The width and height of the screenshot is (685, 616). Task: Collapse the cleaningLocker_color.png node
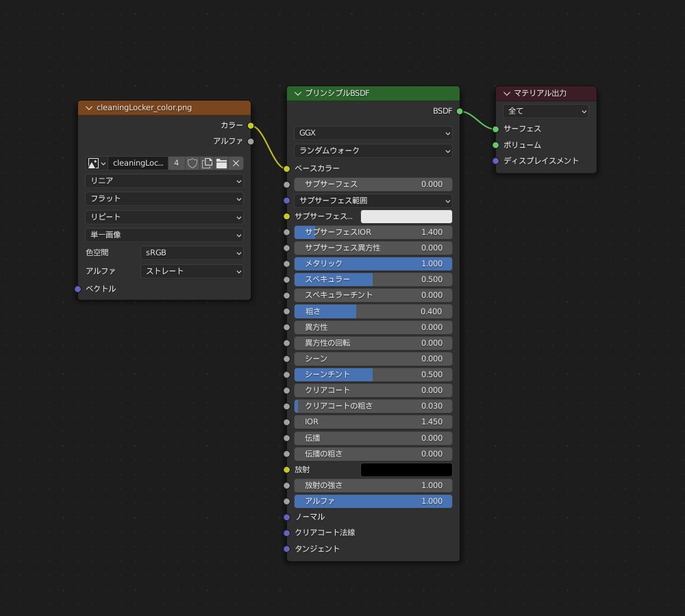click(x=89, y=107)
